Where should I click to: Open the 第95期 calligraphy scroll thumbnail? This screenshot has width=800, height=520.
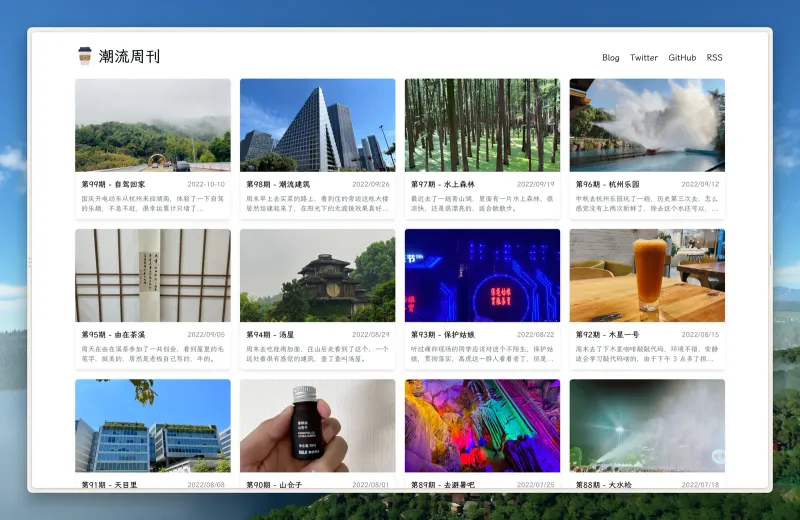coord(152,275)
